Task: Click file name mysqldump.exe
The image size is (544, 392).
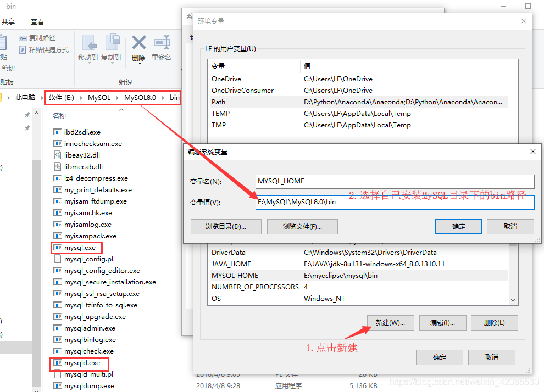Action: click(x=89, y=386)
